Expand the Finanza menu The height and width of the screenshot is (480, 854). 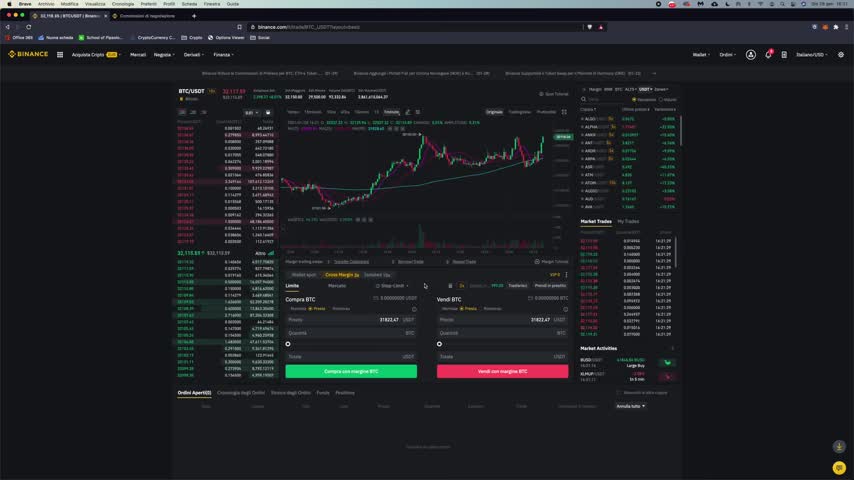pos(223,54)
